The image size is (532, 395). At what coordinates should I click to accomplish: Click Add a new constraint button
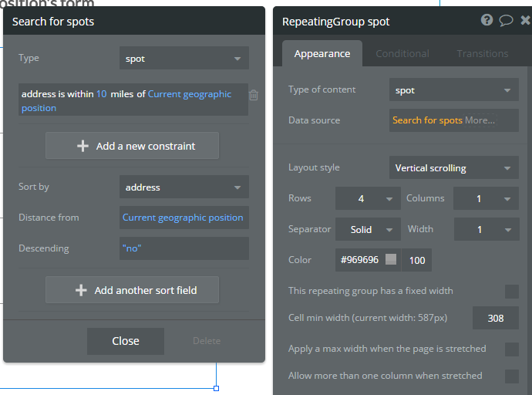click(x=132, y=146)
